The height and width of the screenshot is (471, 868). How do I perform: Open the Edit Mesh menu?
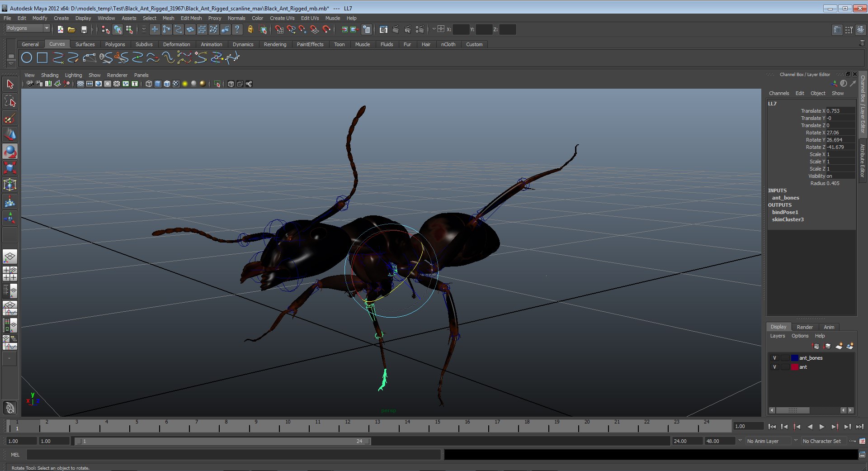[191, 18]
